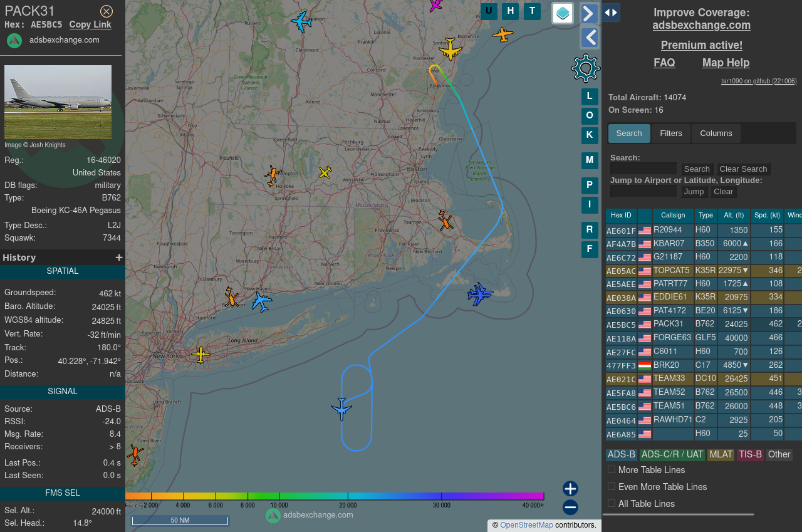This screenshot has width=802, height=532.
Task: Open the FAQ link
Action: click(664, 63)
